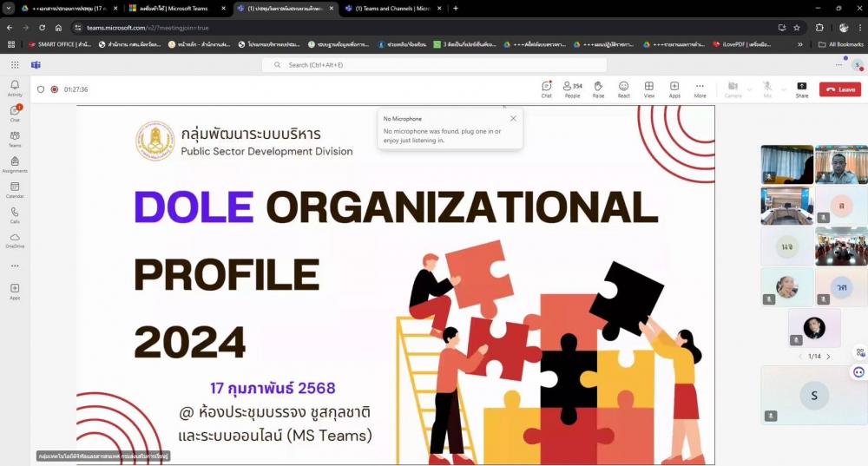Click the Teams search box
The image size is (868, 466).
pos(434,65)
